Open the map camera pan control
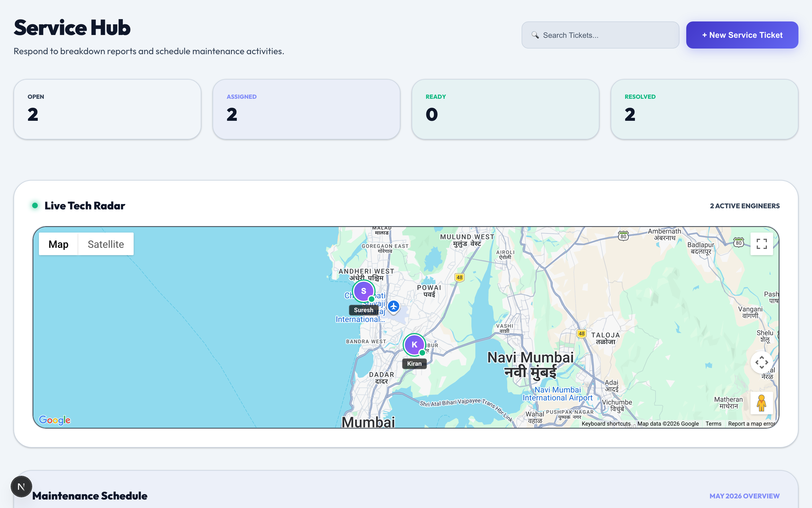The height and width of the screenshot is (508, 812). (x=761, y=363)
